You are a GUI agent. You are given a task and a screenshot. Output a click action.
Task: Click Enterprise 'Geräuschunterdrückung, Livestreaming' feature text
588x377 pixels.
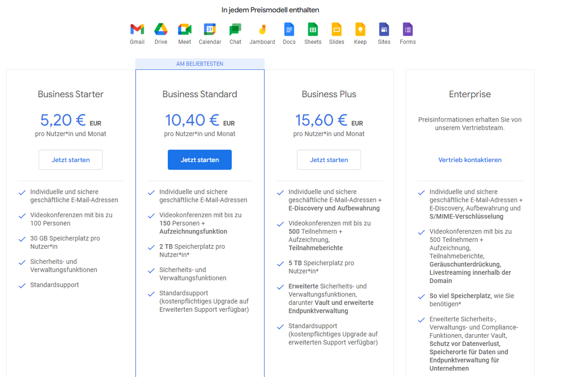470,272
